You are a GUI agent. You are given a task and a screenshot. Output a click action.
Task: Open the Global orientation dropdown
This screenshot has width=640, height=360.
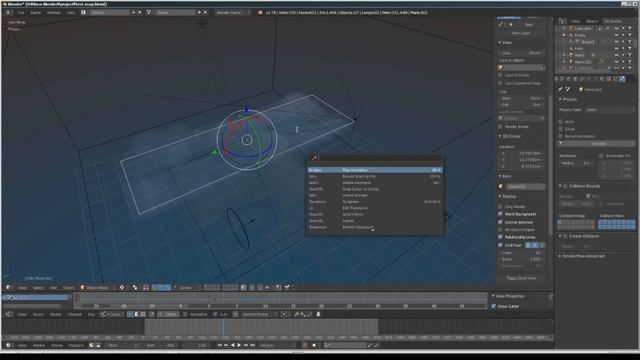click(188, 287)
